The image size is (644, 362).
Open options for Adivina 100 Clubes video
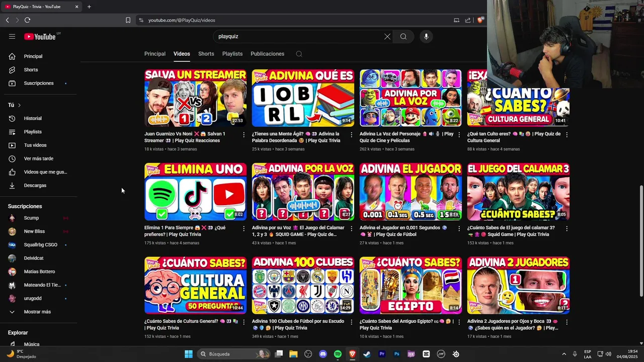(x=351, y=322)
